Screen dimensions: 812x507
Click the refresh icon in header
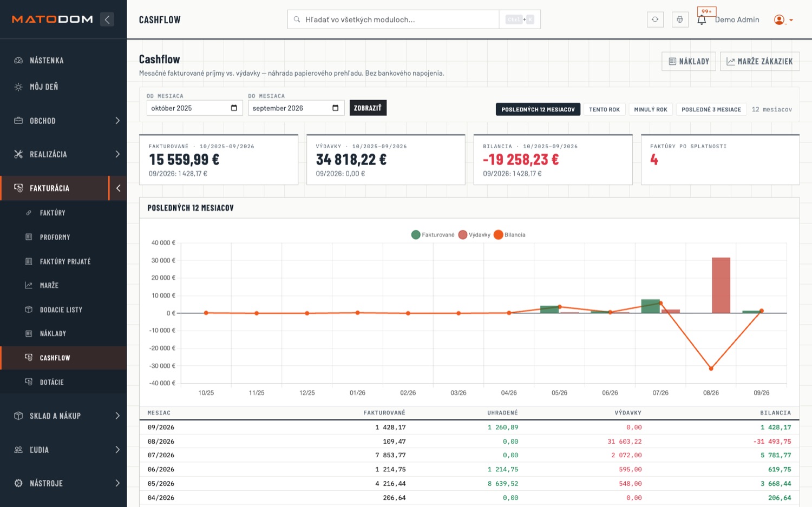(x=655, y=19)
